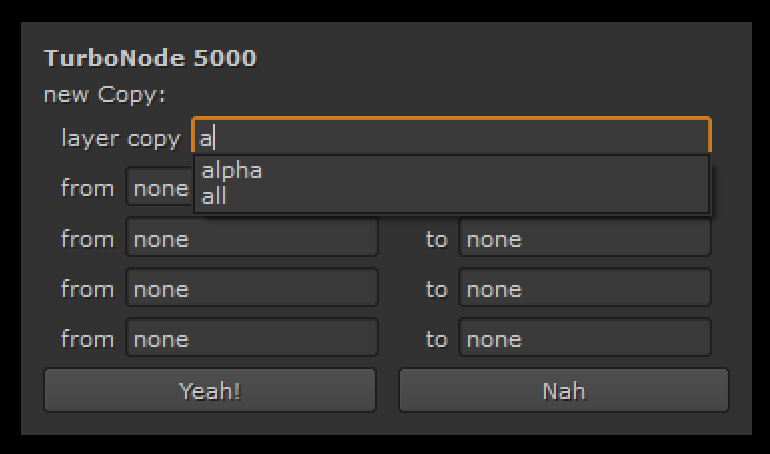Screen dimensions: 770x454
Task: Click the bottom row's to label
Action: [x=436, y=339]
